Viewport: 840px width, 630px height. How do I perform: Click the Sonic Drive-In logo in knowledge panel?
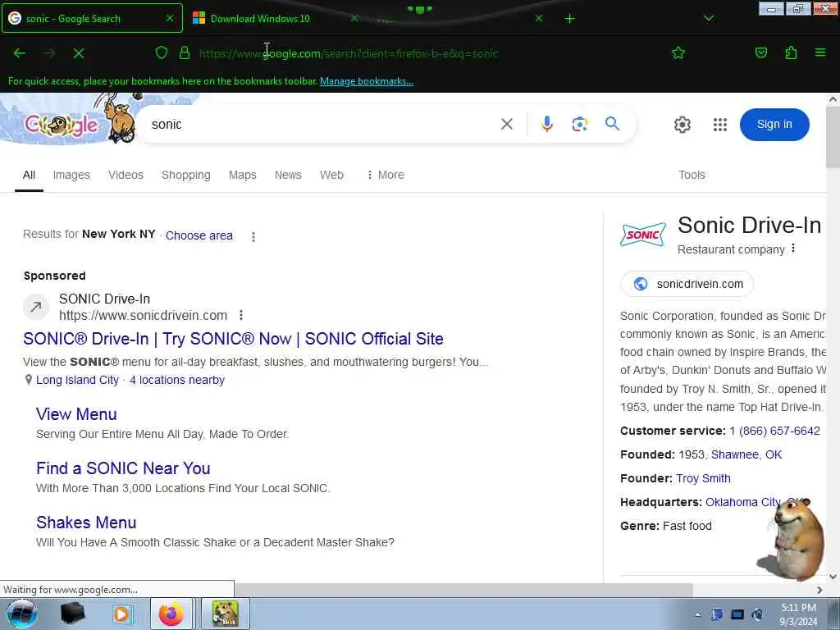coord(643,235)
